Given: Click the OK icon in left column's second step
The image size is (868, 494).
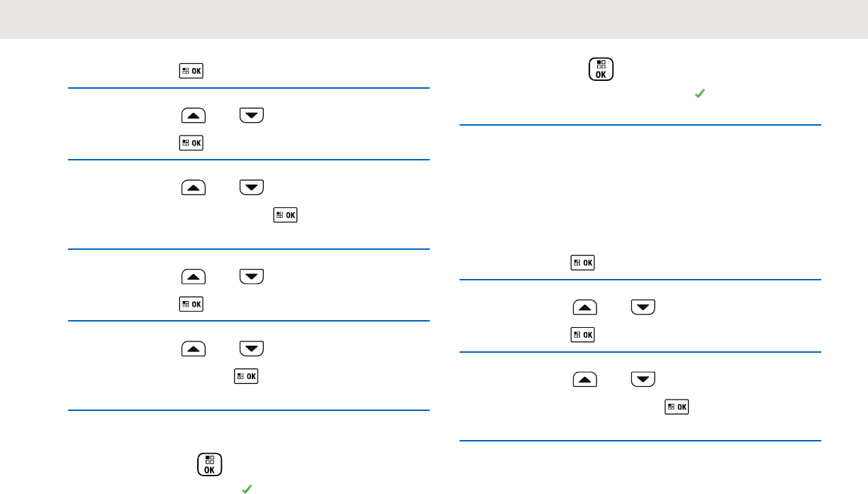Looking at the screenshot, I should [x=191, y=143].
